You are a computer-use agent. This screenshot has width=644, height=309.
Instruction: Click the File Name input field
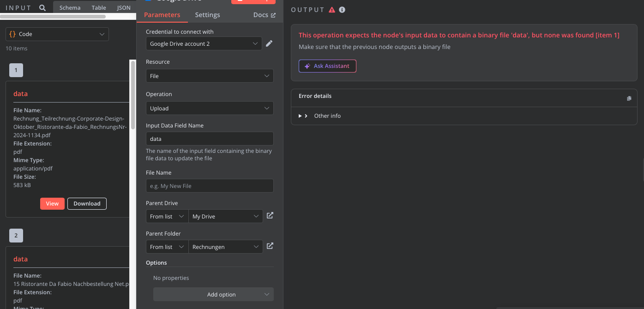point(210,186)
